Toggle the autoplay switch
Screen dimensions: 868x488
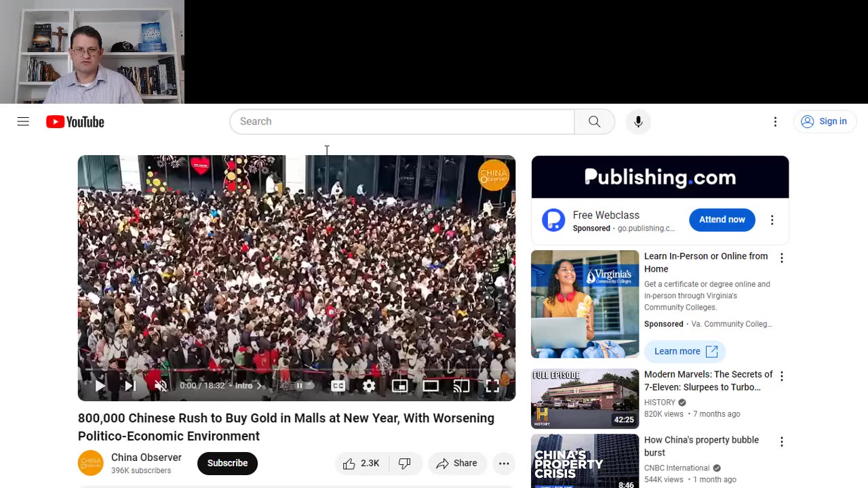point(299,386)
